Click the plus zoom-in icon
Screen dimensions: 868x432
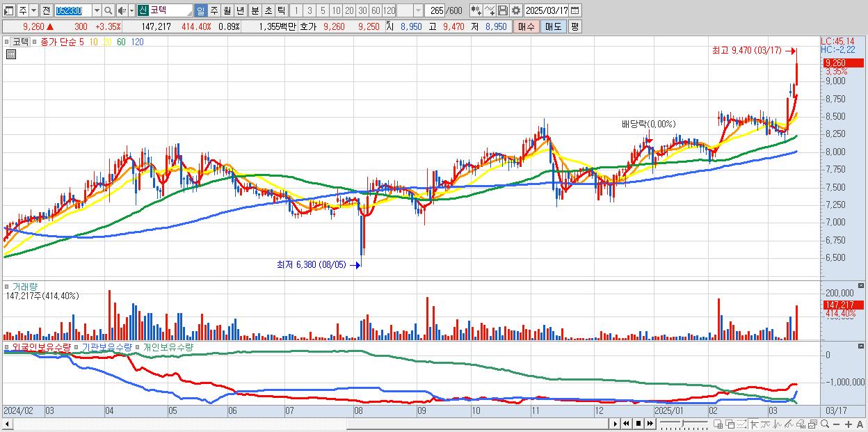(x=849, y=424)
